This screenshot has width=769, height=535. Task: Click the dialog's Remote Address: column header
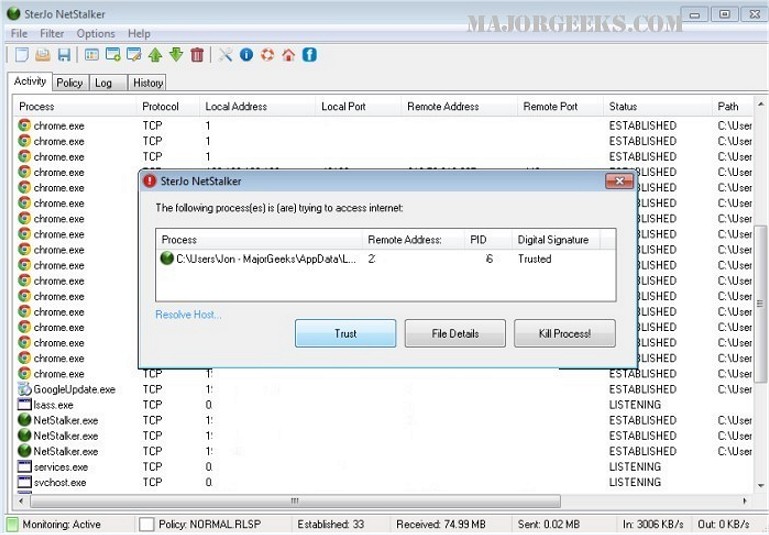[x=413, y=240]
